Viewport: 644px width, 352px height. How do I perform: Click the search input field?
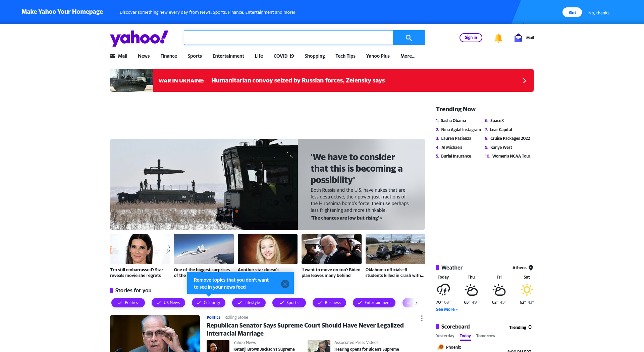[288, 38]
